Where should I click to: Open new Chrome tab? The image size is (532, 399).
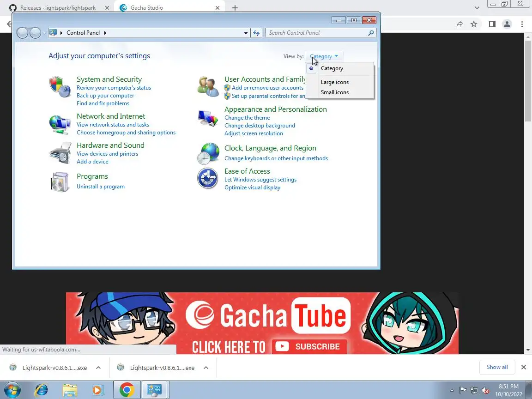[x=235, y=8]
